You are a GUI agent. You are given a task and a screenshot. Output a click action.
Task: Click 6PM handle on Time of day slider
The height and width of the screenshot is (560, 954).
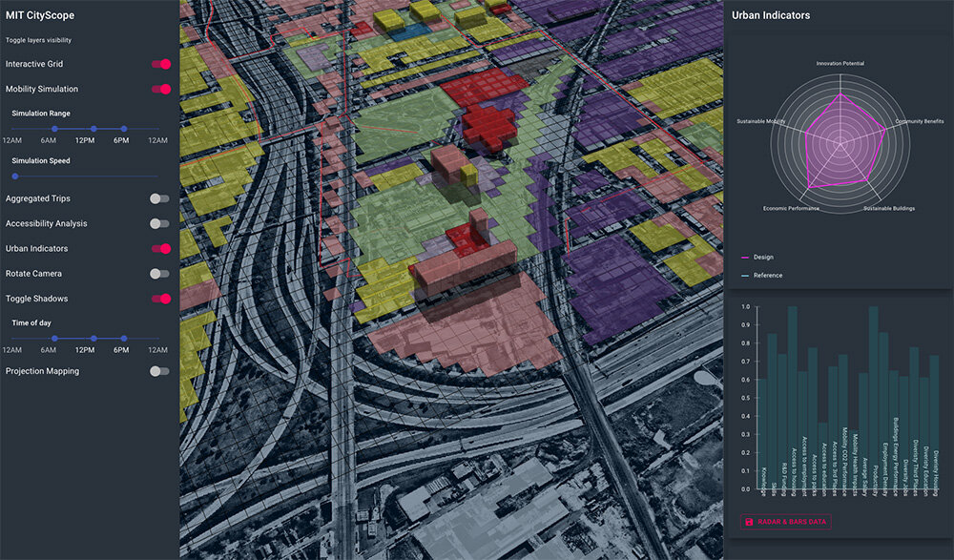(x=123, y=338)
